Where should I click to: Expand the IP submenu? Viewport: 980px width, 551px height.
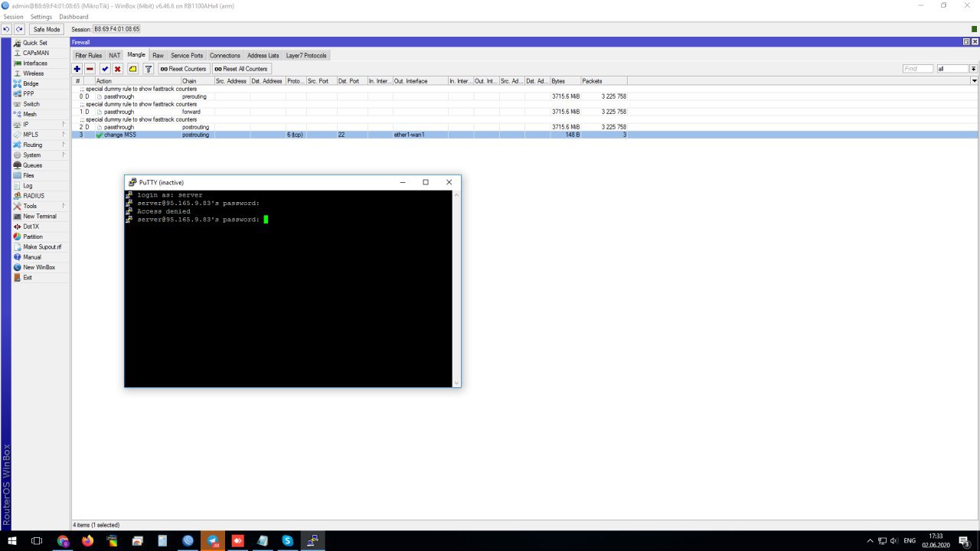click(x=40, y=125)
